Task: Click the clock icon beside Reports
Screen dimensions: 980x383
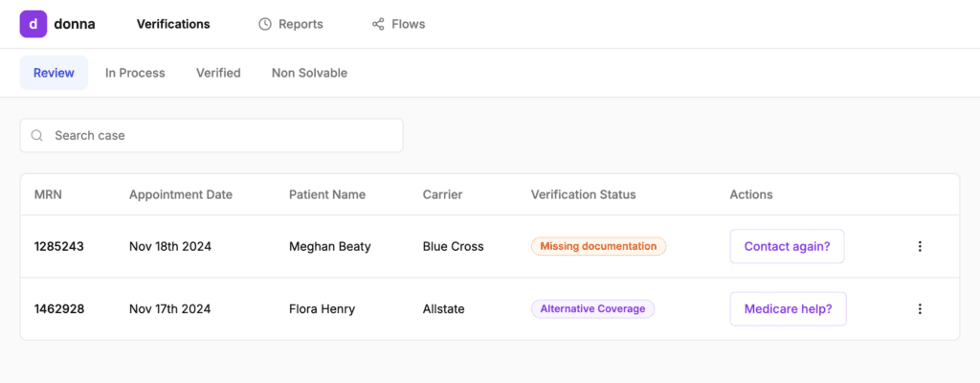Action: tap(265, 24)
